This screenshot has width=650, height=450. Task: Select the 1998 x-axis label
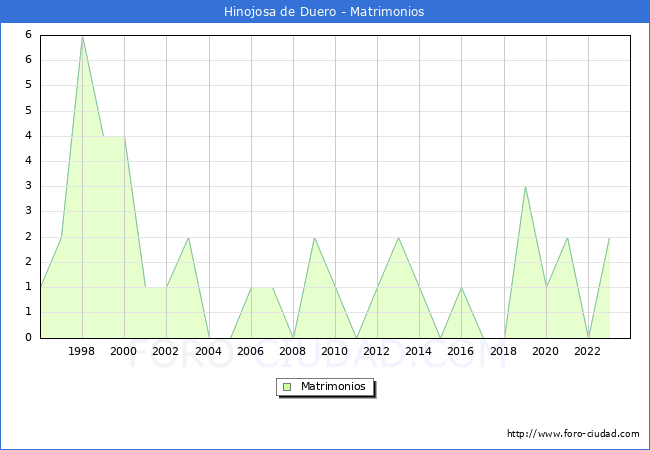coord(82,352)
